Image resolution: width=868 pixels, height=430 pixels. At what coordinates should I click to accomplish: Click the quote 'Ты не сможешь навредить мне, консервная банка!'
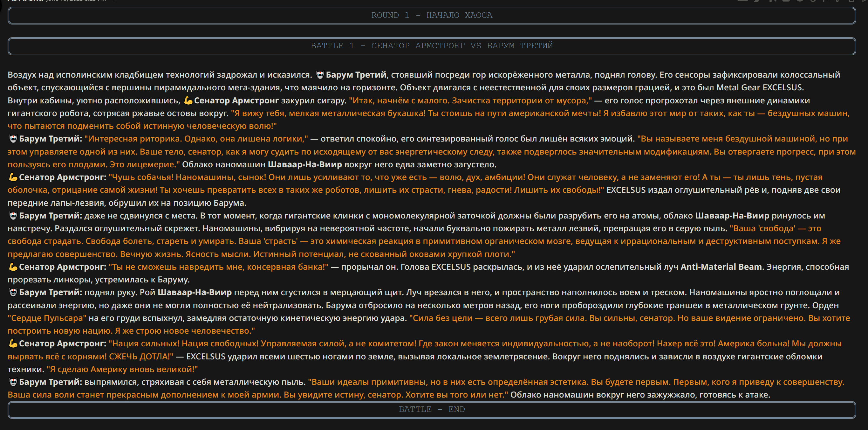click(218, 267)
